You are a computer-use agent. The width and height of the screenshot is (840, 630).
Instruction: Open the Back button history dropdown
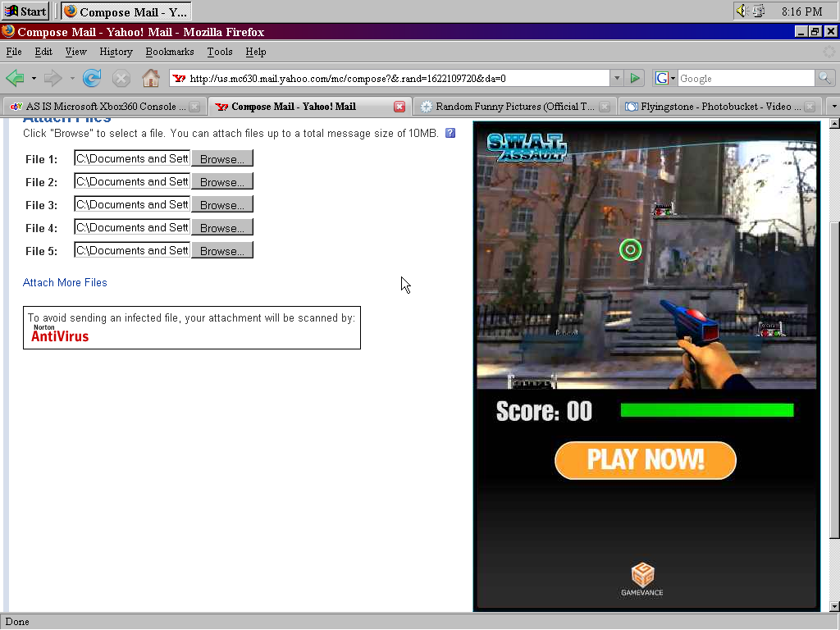pos(34,79)
